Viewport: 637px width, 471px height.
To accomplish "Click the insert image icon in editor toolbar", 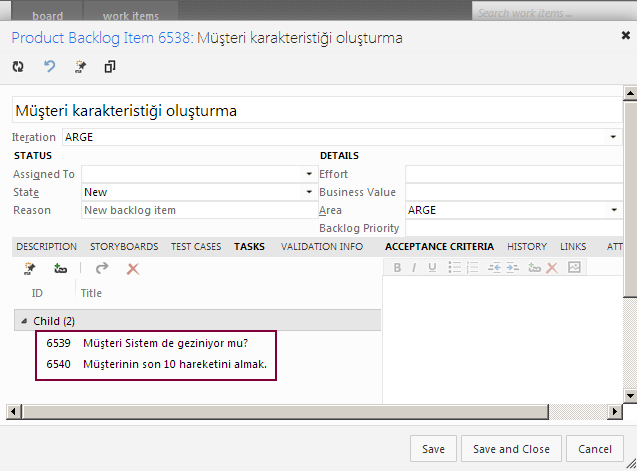I will point(574,267).
